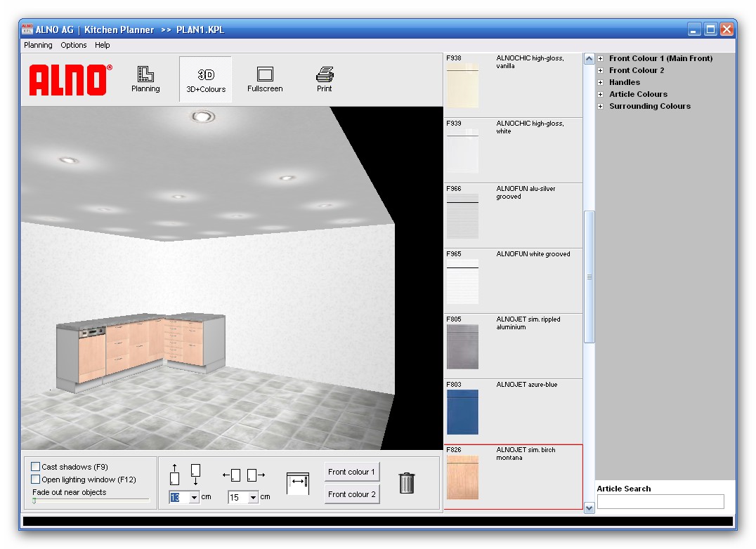Click the colour list scrollbar down arrow

[x=589, y=508]
